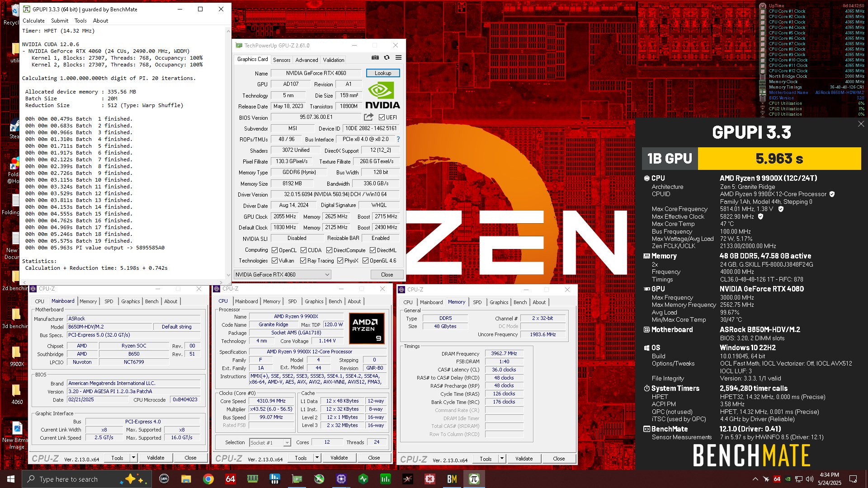Click the GPUPI output vertical scrollbar
This screenshot has width=868, height=488.
click(x=228, y=153)
